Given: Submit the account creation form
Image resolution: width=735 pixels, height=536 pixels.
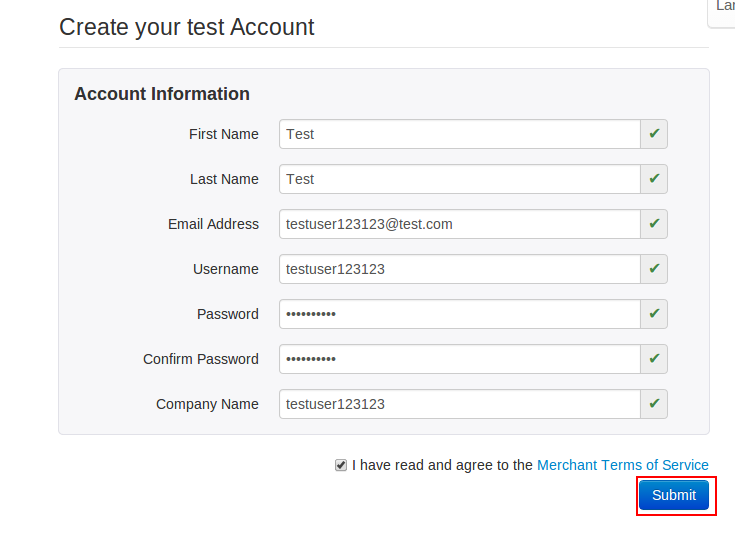Looking at the screenshot, I should [674, 495].
